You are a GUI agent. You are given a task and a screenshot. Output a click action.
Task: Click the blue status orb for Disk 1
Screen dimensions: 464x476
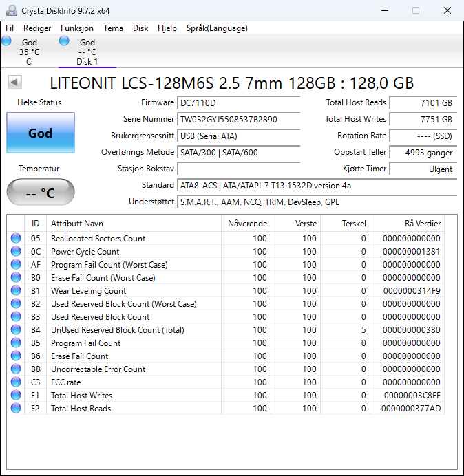(x=64, y=41)
